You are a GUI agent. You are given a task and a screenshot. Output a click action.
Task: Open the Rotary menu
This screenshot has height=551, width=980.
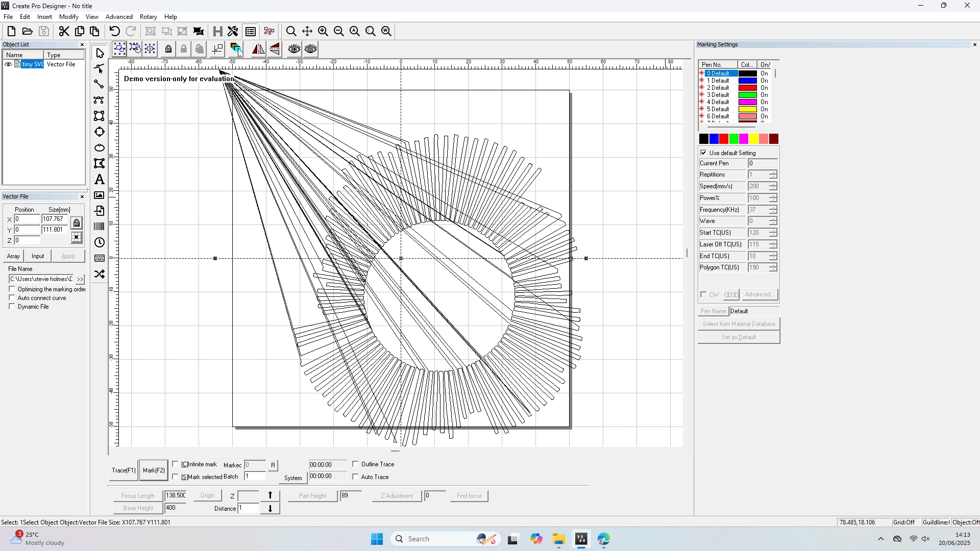[148, 17]
